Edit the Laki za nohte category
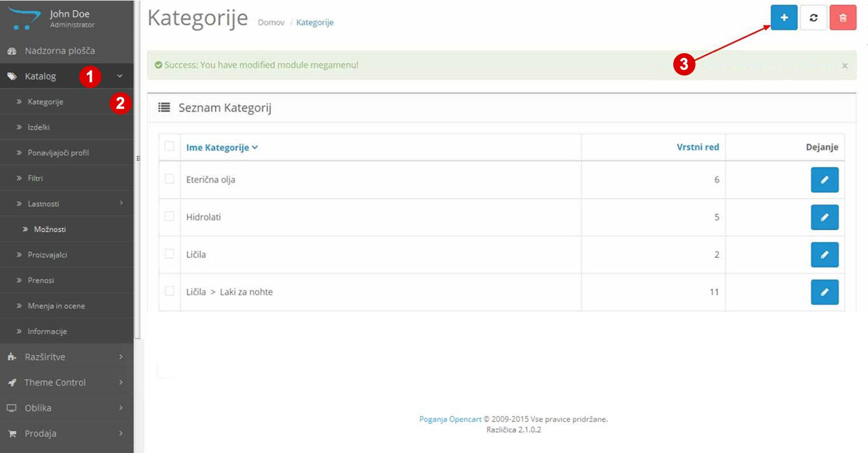Viewport: 868px width, 453px height. click(824, 292)
